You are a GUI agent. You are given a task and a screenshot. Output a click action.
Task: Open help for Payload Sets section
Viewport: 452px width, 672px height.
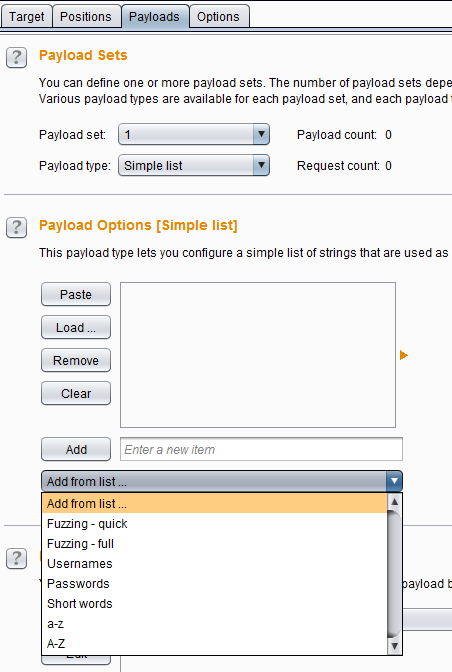(x=16, y=57)
